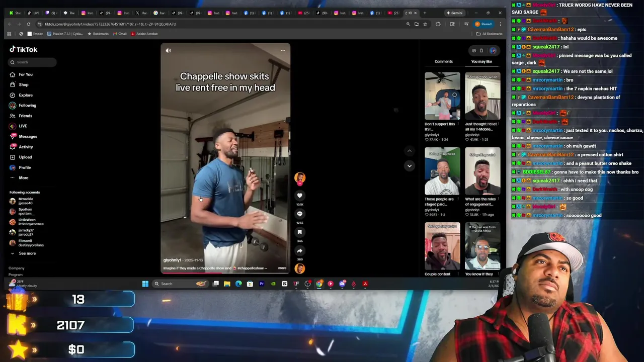Focus the TikTok search field
644x362 pixels.
tap(33, 62)
